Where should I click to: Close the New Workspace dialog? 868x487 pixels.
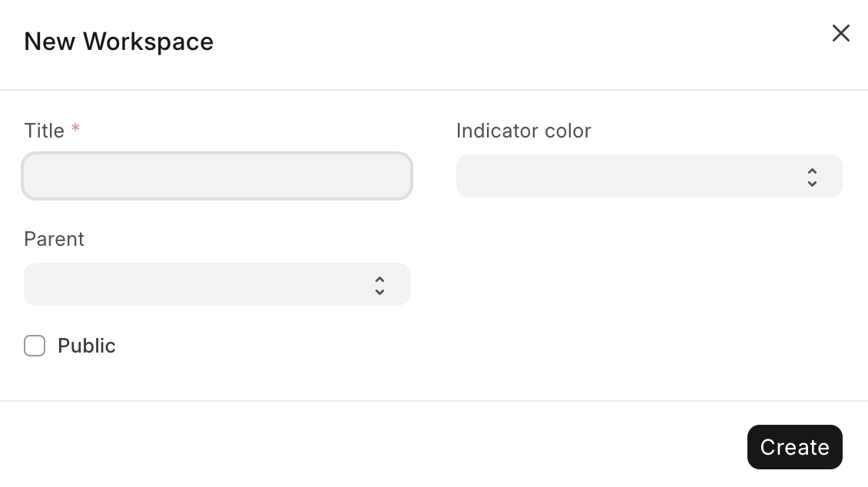pyautogui.click(x=840, y=33)
